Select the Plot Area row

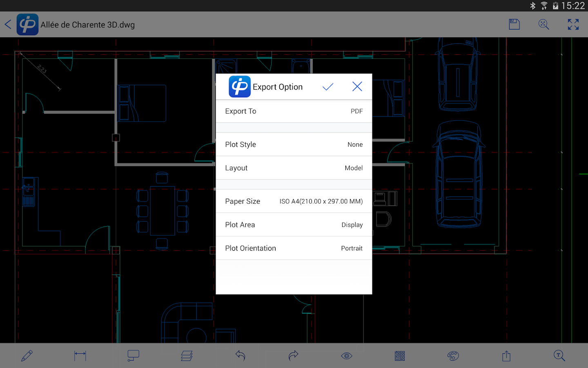pyautogui.click(x=294, y=225)
